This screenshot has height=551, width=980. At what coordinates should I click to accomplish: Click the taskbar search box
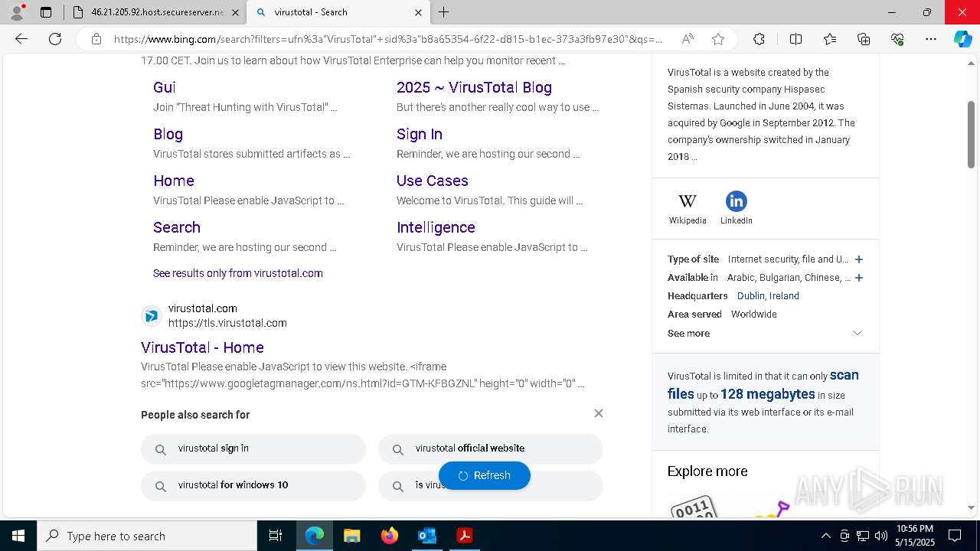coord(147,536)
